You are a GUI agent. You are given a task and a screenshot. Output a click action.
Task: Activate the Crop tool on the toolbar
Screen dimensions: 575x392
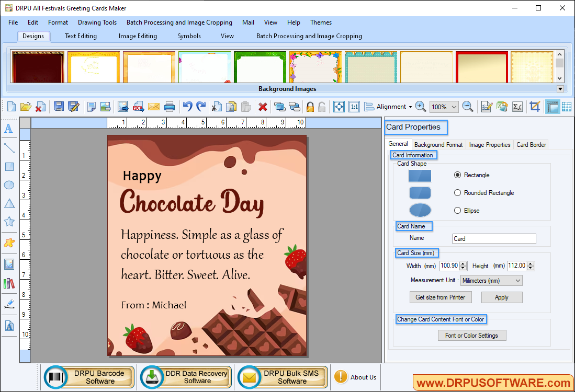click(x=534, y=106)
